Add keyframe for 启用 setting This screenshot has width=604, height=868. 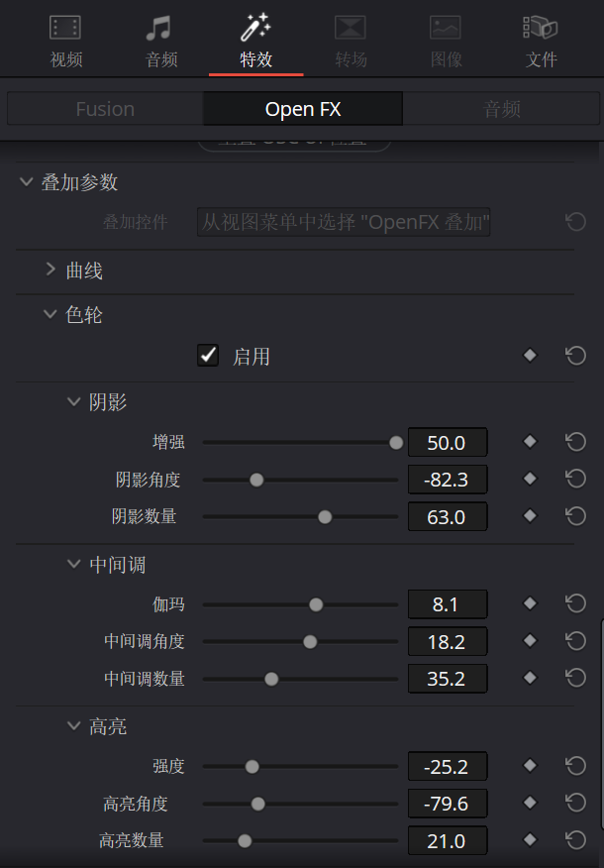pos(530,356)
